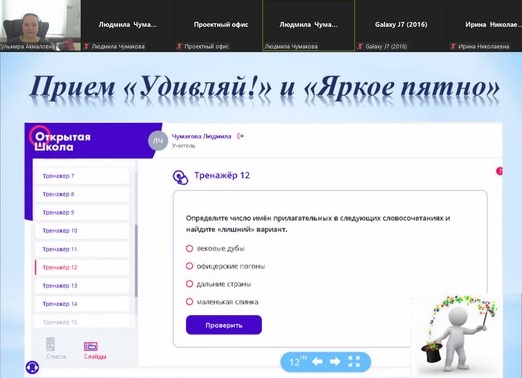Open the headset support icon
Image resolution: width=522 pixels, height=378 pixels.
[x=32, y=368]
